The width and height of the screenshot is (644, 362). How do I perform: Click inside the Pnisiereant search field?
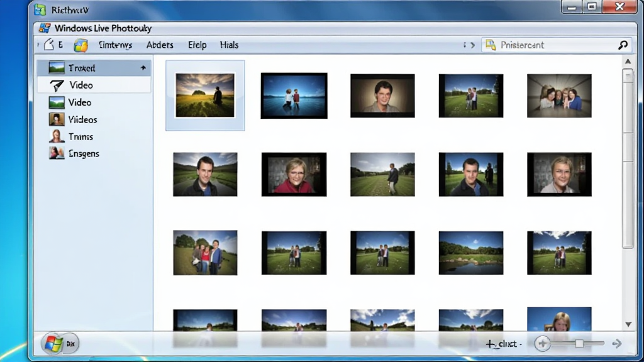pyautogui.click(x=557, y=45)
